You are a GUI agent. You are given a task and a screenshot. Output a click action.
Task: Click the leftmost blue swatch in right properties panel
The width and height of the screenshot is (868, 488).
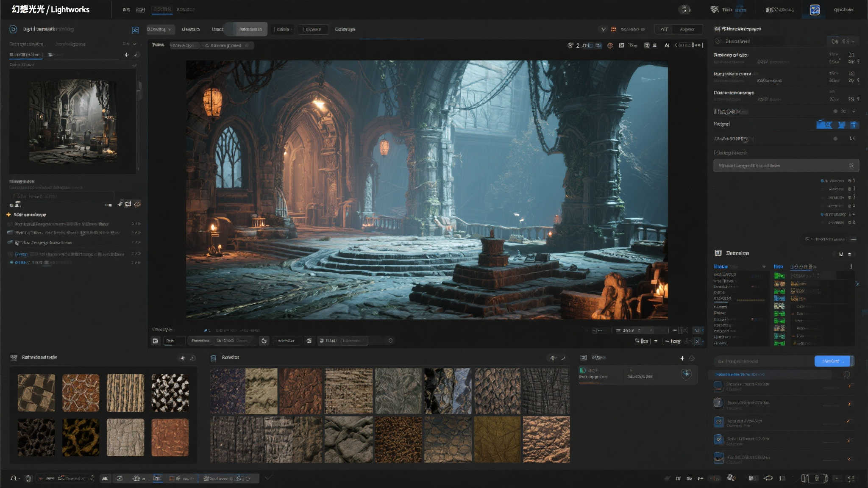pos(824,125)
